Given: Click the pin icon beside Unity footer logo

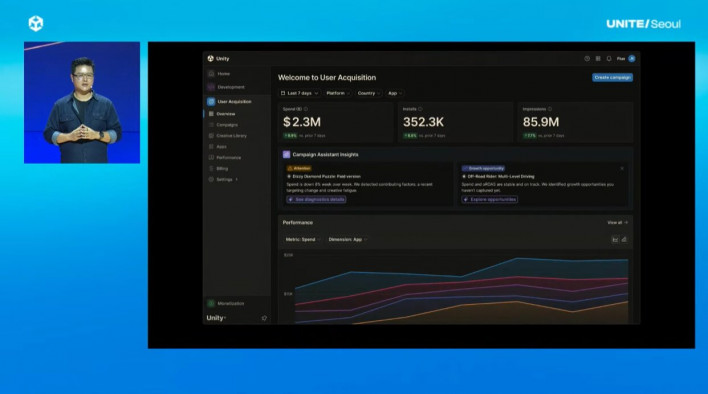Looking at the screenshot, I should 264,318.
